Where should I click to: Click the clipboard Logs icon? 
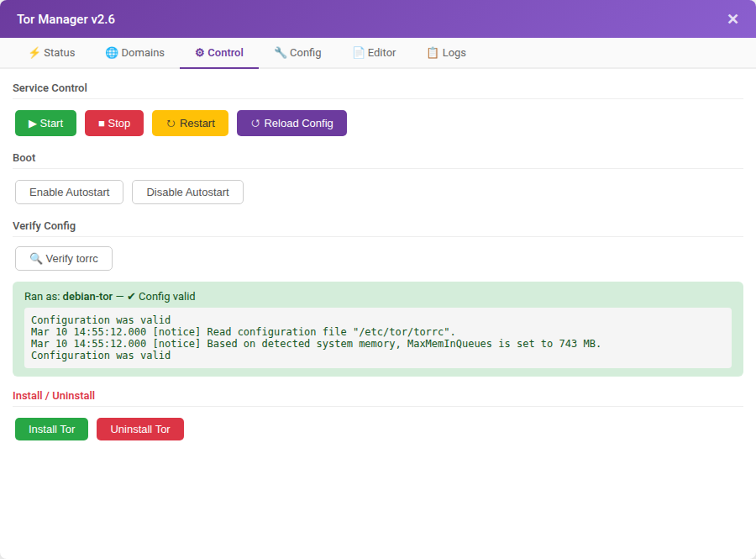click(x=433, y=53)
